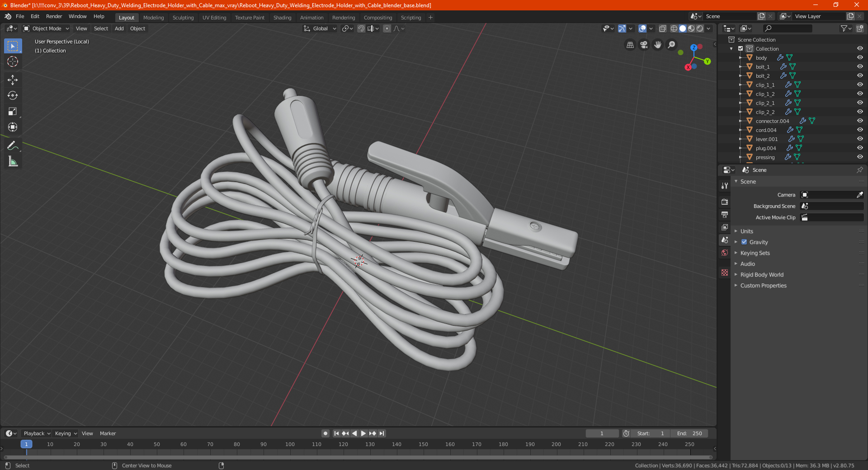Select the Move tool
The width and height of the screenshot is (868, 470).
click(13, 80)
